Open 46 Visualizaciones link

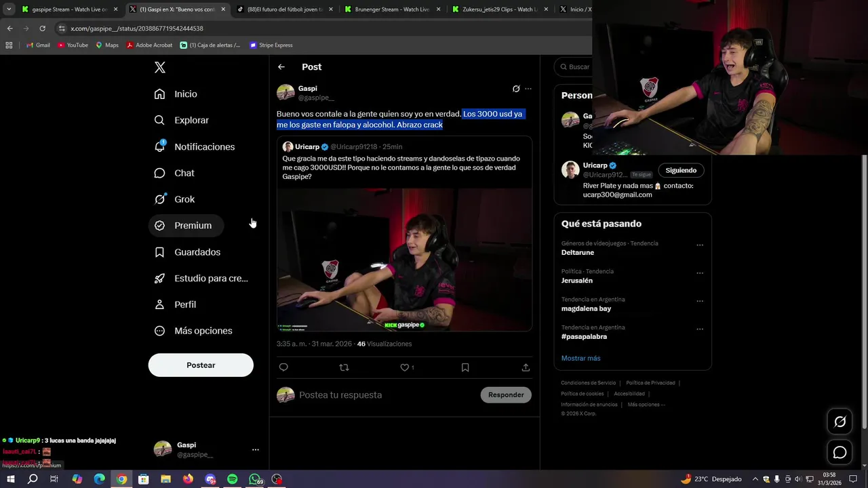[384, 344]
